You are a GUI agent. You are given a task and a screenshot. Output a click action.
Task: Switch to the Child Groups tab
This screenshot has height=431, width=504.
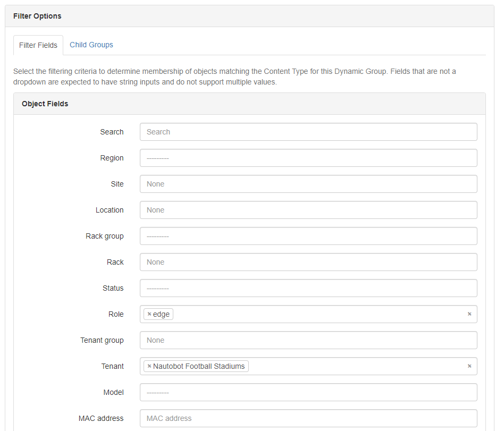pos(91,45)
